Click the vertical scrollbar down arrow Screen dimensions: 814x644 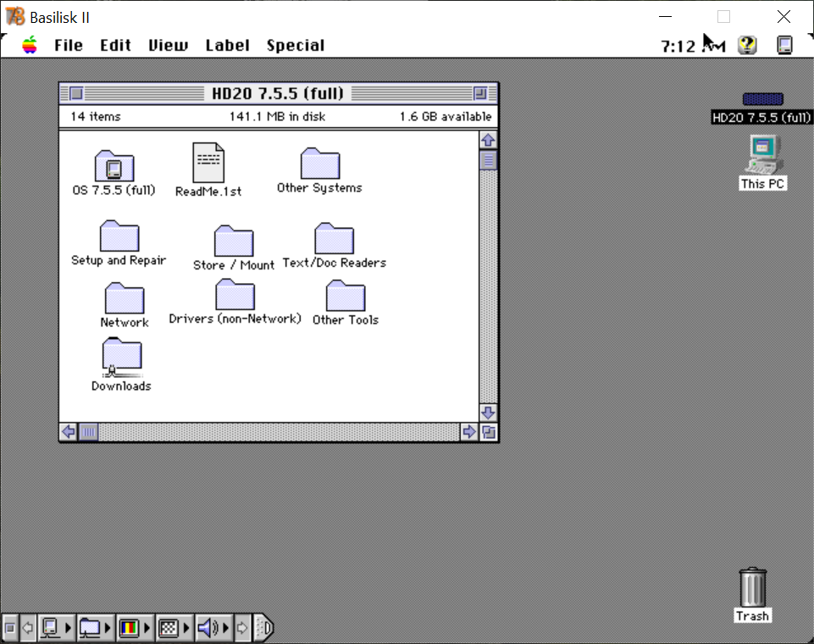488,413
